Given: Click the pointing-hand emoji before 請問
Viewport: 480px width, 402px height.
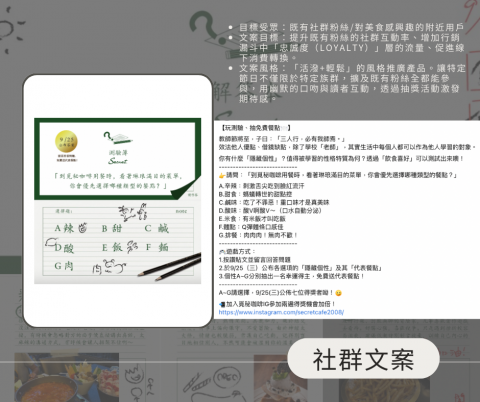Looking at the screenshot, I should pyautogui.click(x=222, y=175).
